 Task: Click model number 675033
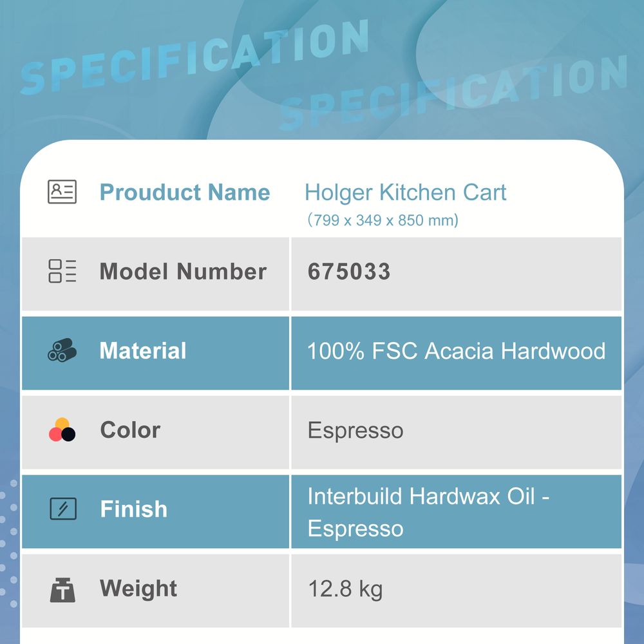pyautogui.click(x=349, y=271)
